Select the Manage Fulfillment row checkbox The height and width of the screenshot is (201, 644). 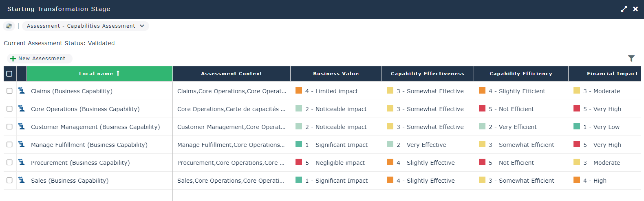click(9, 145)
